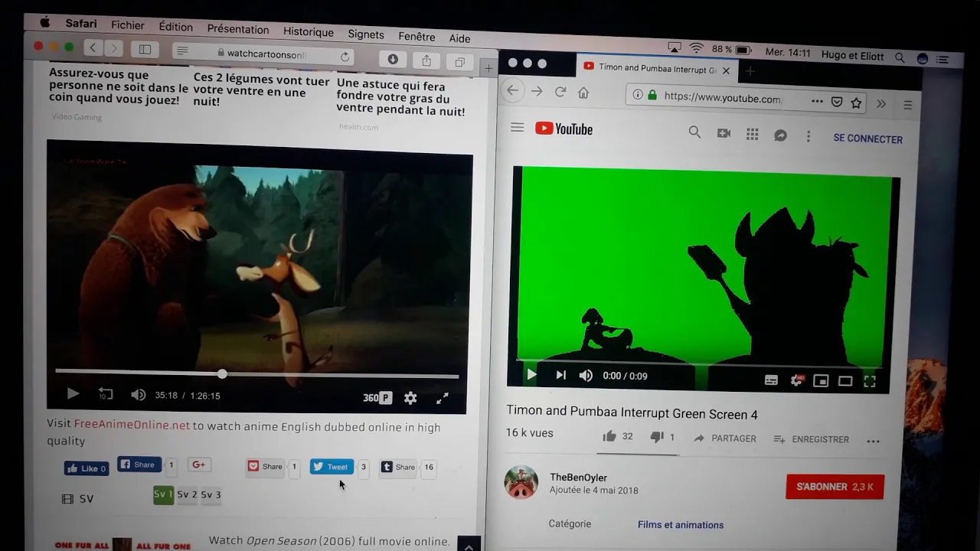This screenshot has width=980, height=551.
Task: Open YouTube apps grid icon
Action: click(753, 134)
